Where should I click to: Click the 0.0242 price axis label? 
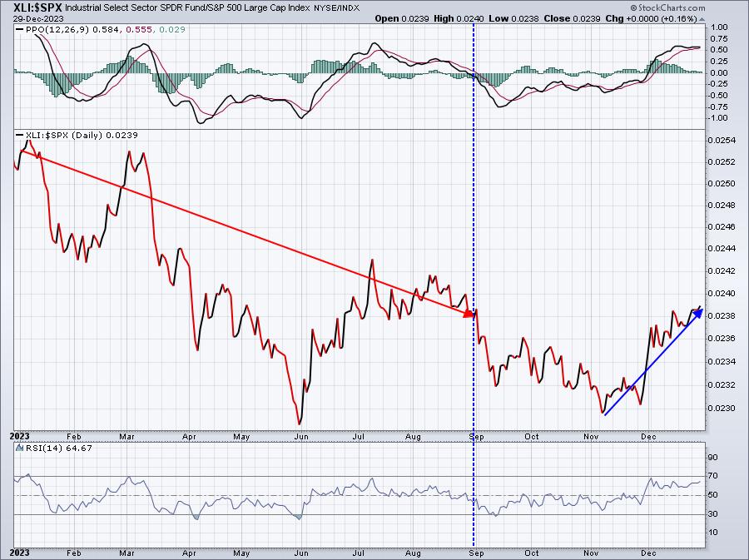tap(722, 270)
